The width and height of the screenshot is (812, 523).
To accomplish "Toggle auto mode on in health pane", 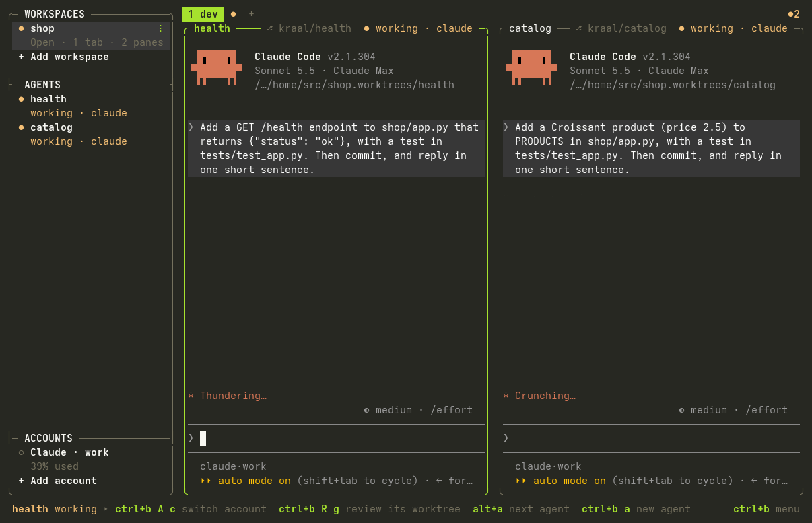I will pyautogui.click(x=246, y=481).
